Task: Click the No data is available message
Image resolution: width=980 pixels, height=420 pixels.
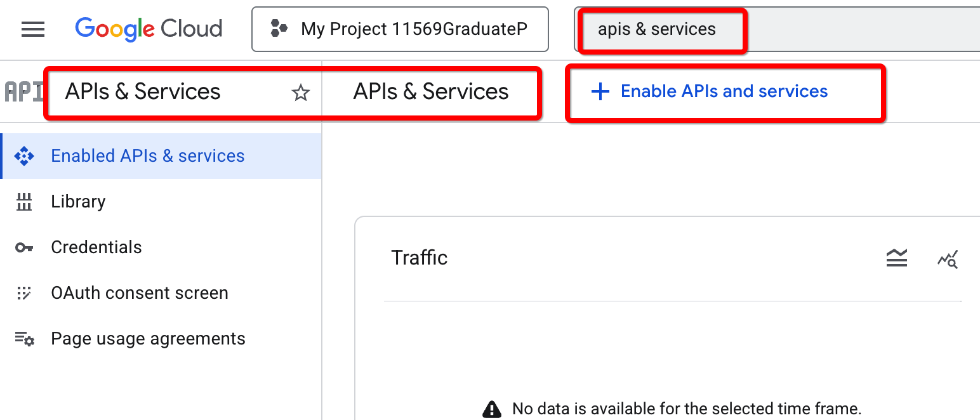Action: 687,409
